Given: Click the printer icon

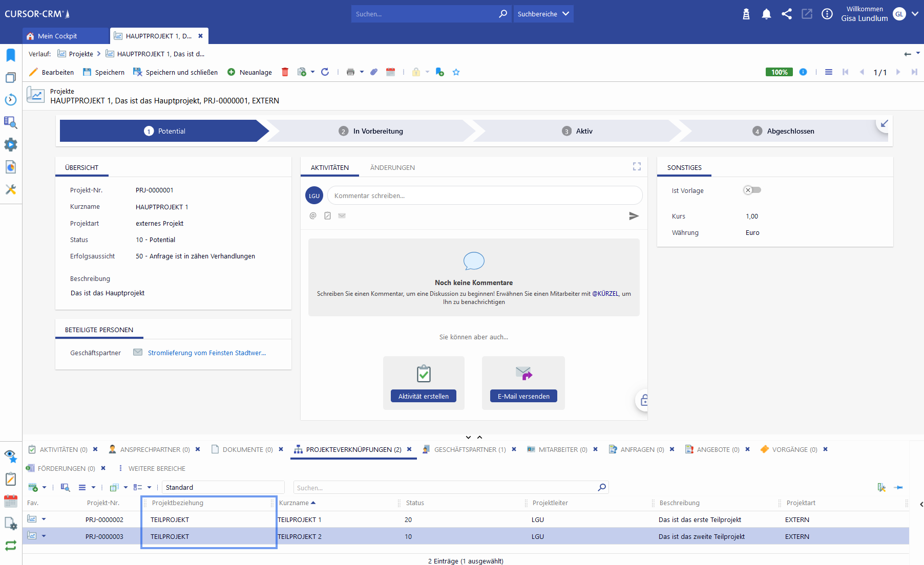Looking at the screenshot, I should click(350, 72).
